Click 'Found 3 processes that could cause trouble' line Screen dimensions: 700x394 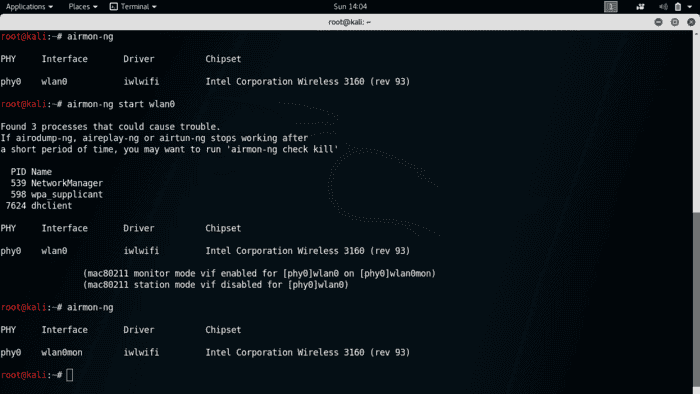click(x=110, y=127)
